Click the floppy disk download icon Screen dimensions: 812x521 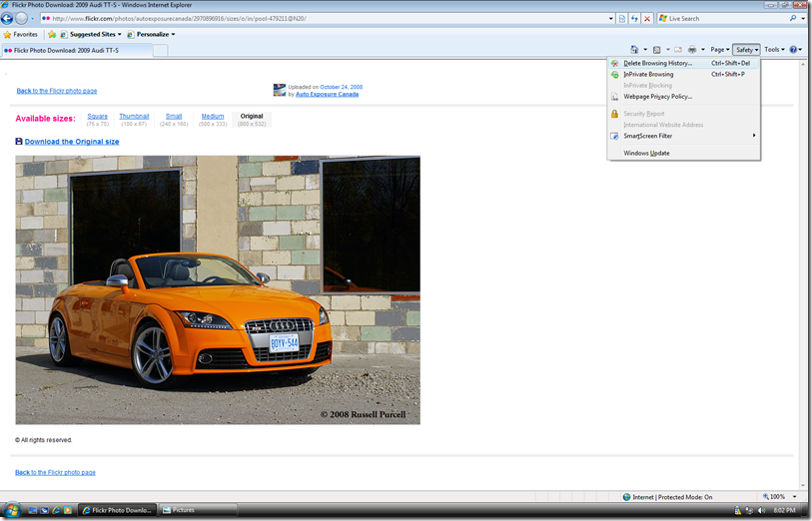tap(19, 142)
